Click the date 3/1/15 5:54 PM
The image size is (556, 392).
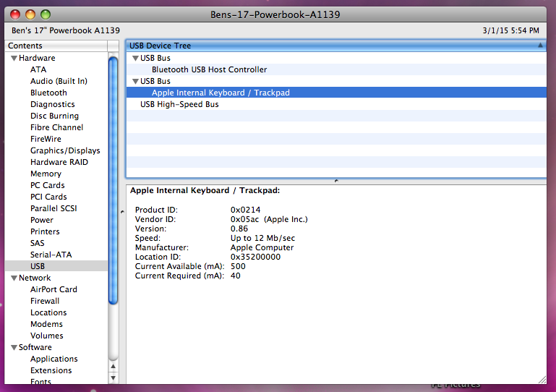(510, 30)
